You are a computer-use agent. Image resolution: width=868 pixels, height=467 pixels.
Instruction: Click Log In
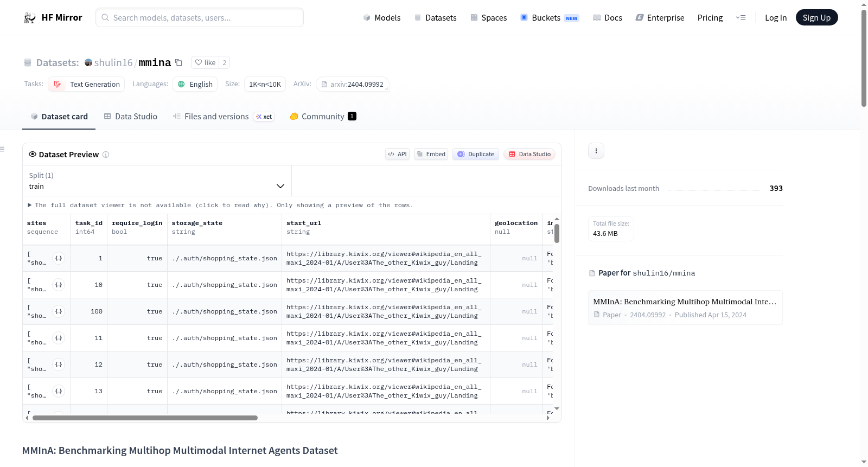[776, 17]
